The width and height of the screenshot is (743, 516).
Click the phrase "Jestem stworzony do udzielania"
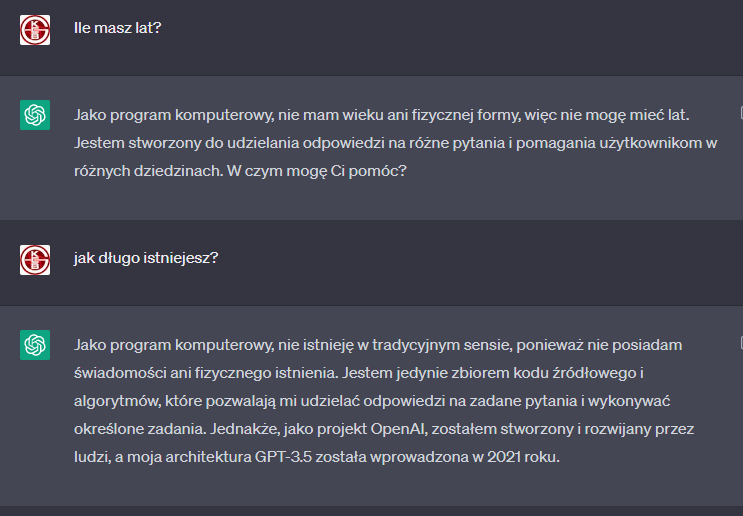(186, 143)
